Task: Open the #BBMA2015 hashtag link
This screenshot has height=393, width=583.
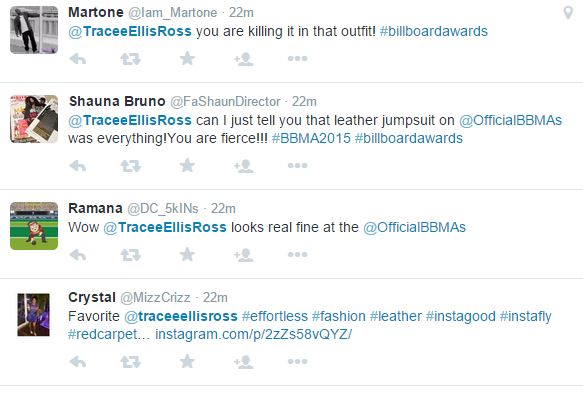Action: [x=311, y=138]
